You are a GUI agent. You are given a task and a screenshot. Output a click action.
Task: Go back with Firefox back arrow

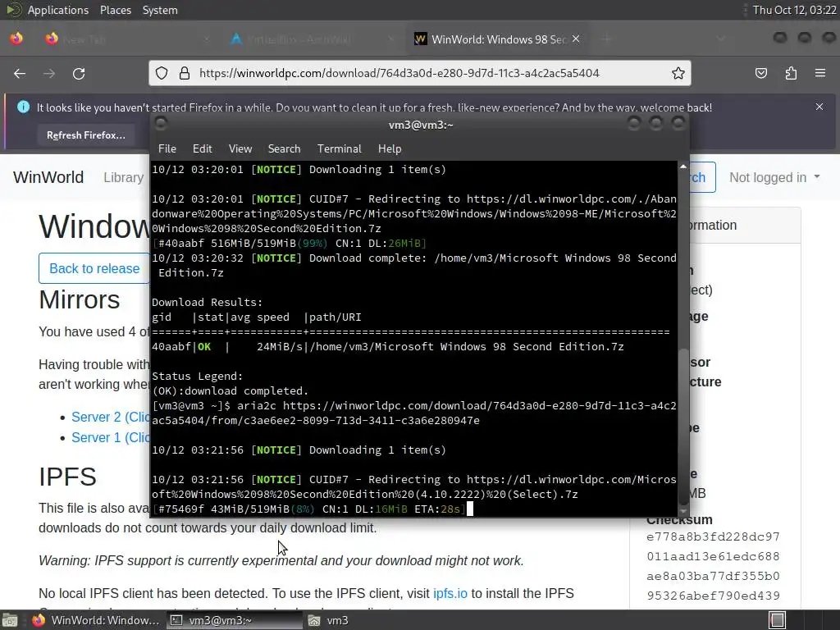(x=20, y=73)
